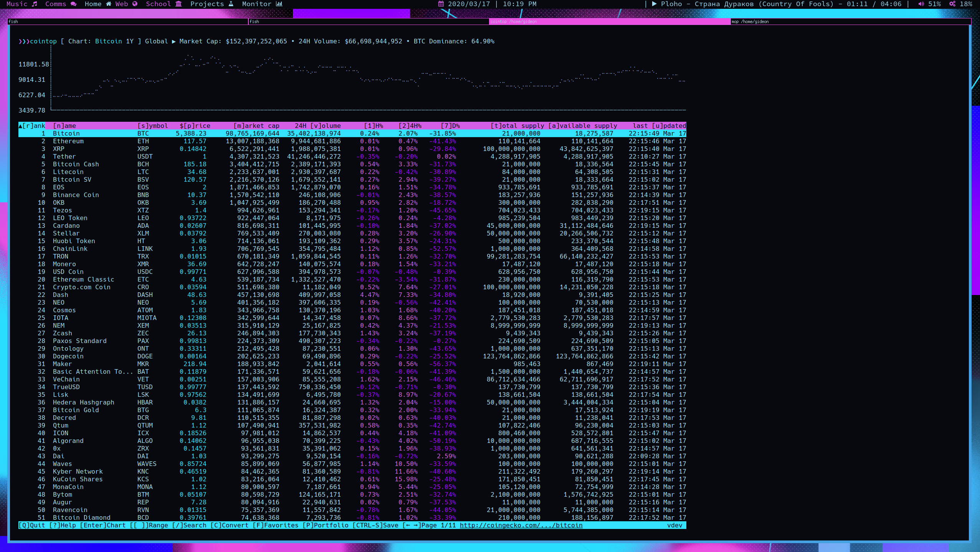Select the Ethereum row
980x552 pixels.
click(x=352, y=141)
